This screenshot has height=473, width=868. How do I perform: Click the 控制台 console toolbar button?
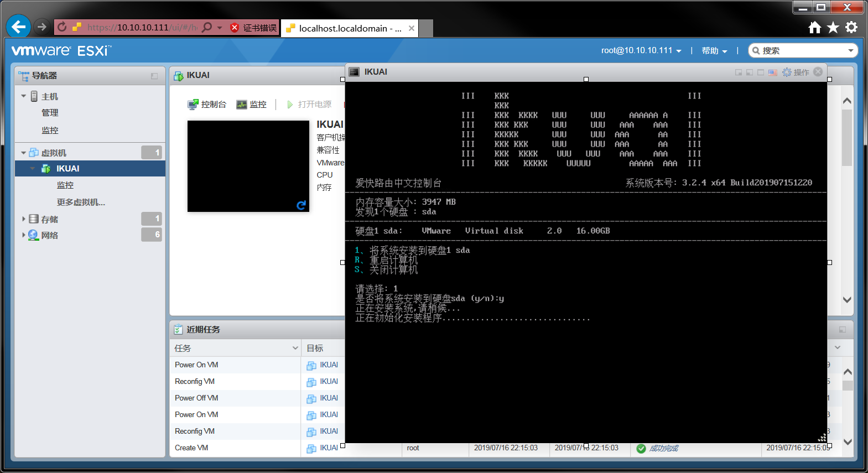pyautogui.click(x=207, y=105)
